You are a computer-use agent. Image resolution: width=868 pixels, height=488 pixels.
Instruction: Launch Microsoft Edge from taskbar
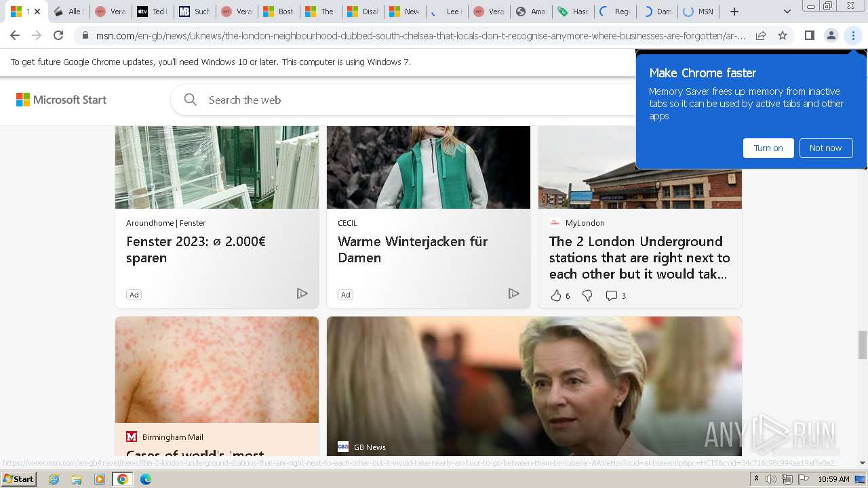pyautogui.click(x=146, y=479)
